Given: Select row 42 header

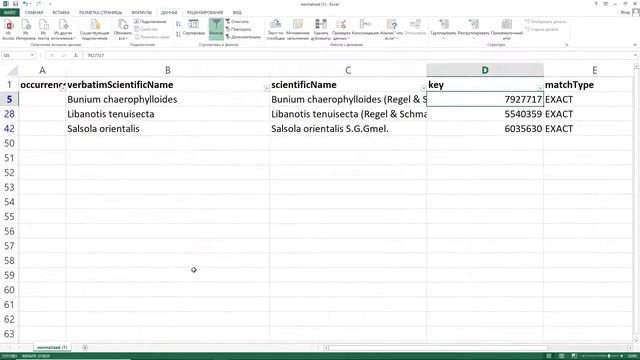Looking at the screenshot, I should [9, 129].
